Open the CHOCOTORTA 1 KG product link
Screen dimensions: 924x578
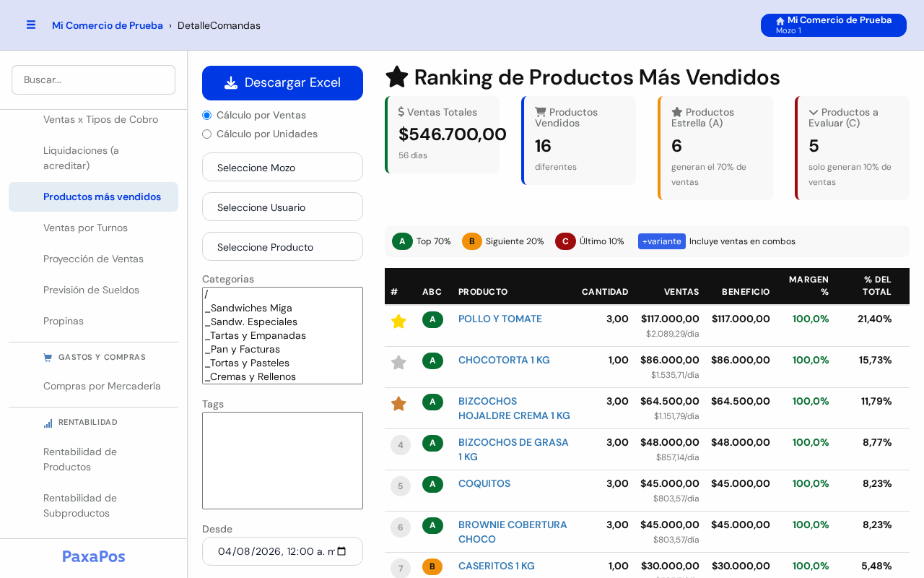point(504,360)
